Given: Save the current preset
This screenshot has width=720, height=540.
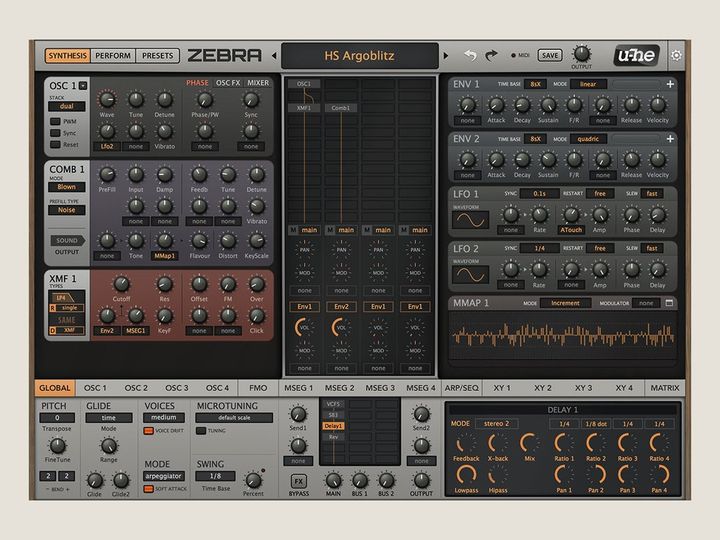Looking at the screenshot, I should pyautogui.click(x=550, y=56).
